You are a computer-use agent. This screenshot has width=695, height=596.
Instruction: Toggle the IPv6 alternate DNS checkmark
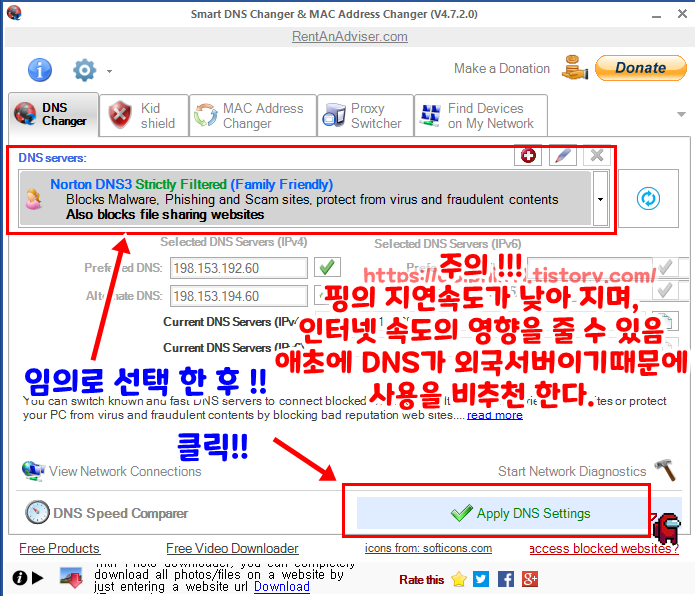coord(664,290)
